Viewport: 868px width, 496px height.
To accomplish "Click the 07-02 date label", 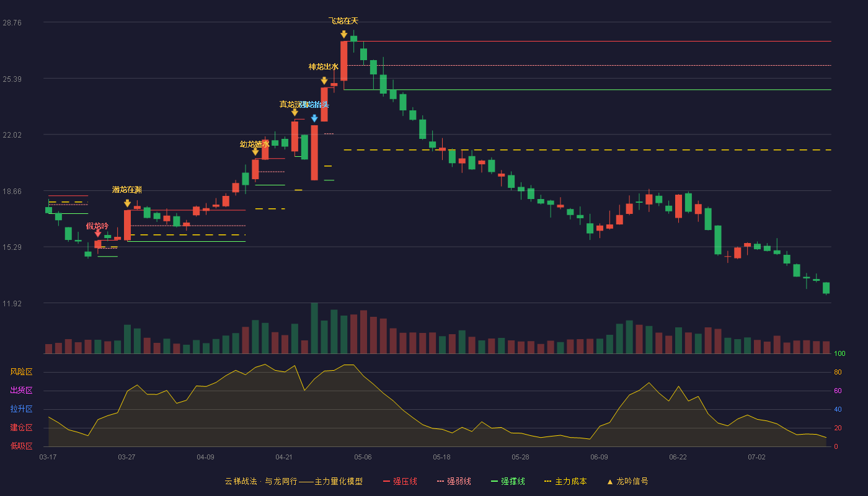I will coord(756,457).
